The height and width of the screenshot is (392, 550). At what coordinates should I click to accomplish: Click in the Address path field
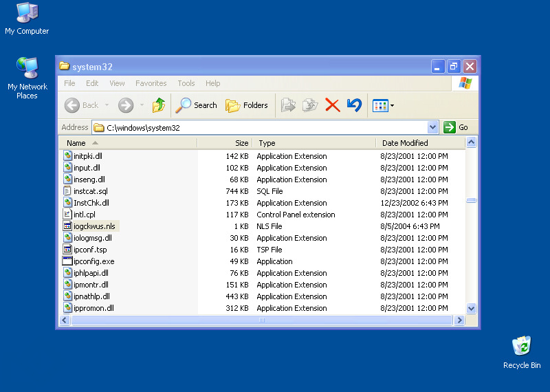[x=261, y=127]
